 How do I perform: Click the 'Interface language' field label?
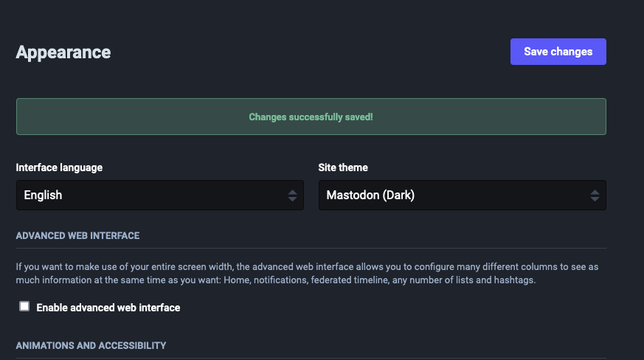pos(59,167)
